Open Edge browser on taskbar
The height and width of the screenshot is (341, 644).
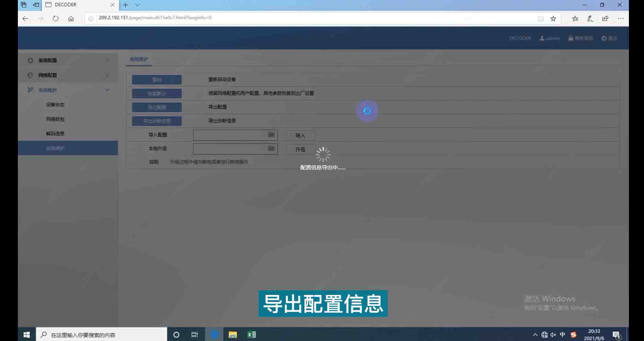tap(215, 334)
